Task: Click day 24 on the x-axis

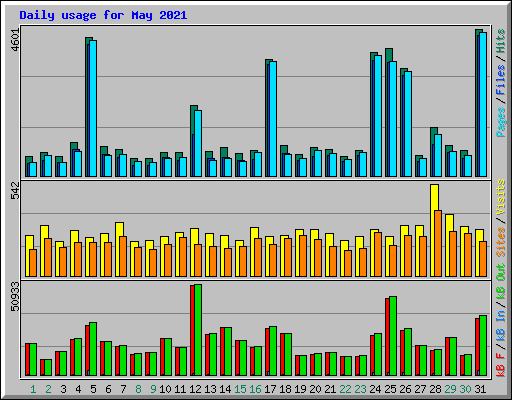Action: tap(375, 389)
